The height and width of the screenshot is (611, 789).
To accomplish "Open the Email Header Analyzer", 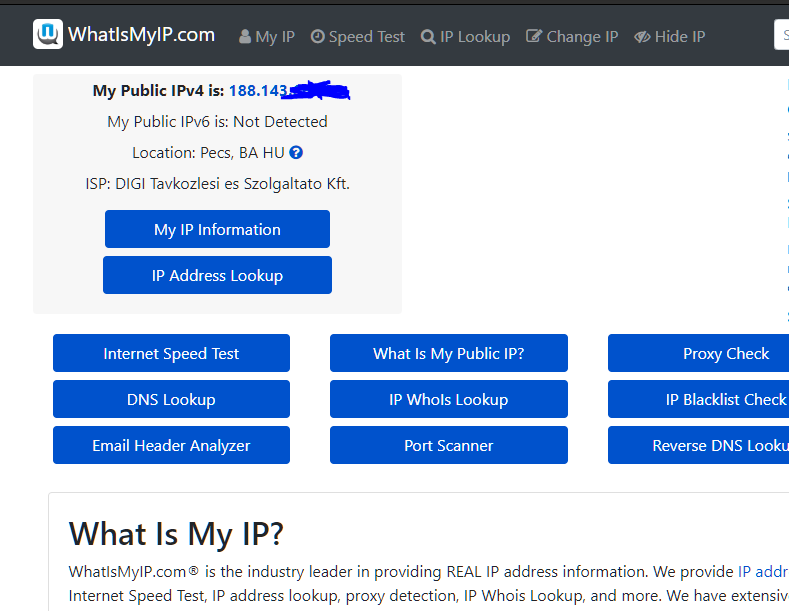I will pyautogui.click(x=171, y=445).
